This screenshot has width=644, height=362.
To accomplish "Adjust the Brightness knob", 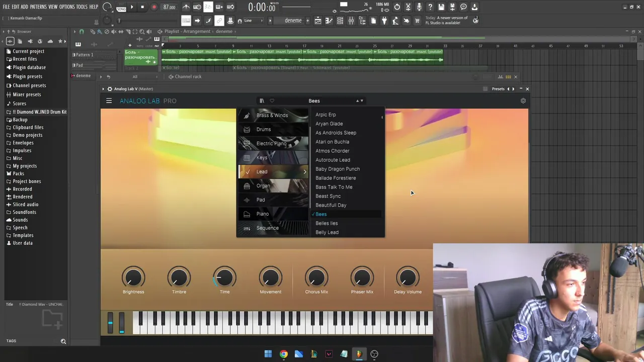I will [133, 278].
